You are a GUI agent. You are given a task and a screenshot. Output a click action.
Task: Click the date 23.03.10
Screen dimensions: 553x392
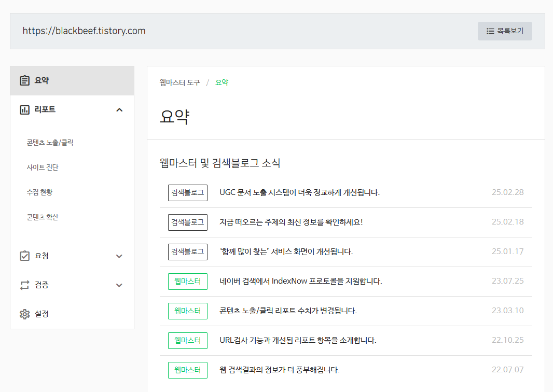coord(507,311)
